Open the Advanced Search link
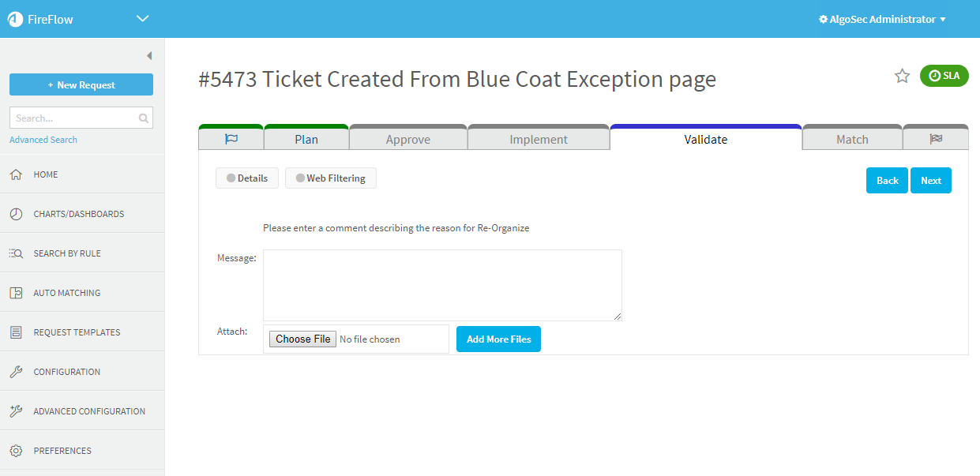980x476 pixels. tap(43, 140)
